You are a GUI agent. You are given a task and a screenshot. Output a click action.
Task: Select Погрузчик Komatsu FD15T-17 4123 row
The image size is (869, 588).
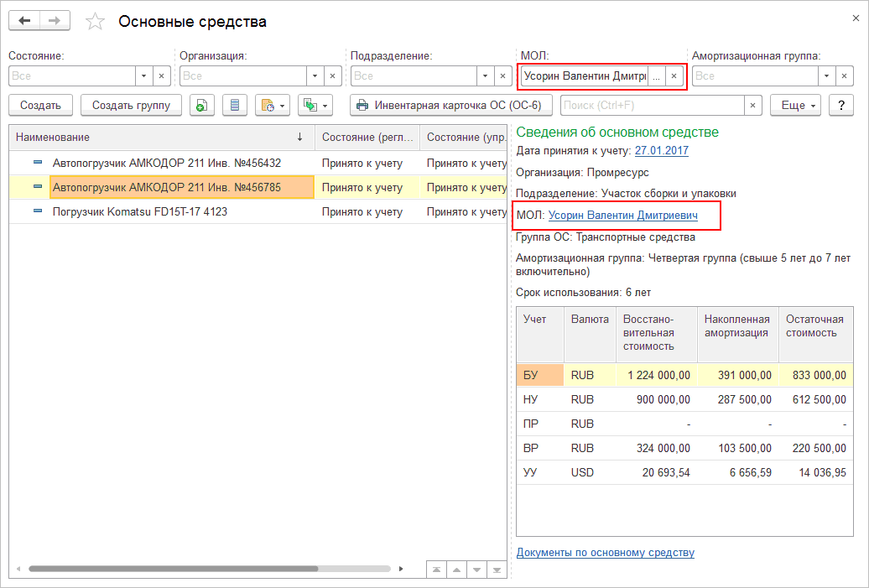point(139,211)
